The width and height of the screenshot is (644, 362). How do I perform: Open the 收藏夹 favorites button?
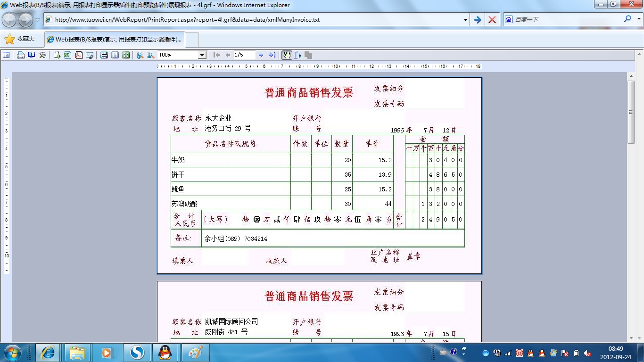[20, 39]
